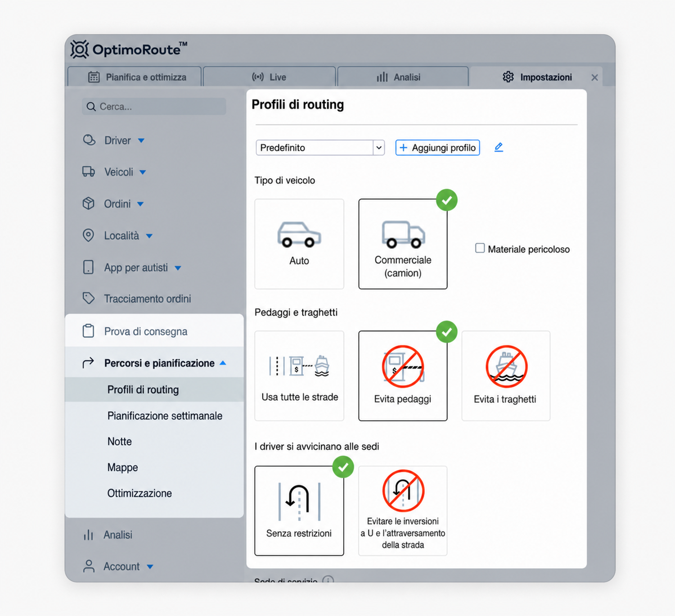
Task: Click the box icon beside Ordini
Action: (89, 204)
